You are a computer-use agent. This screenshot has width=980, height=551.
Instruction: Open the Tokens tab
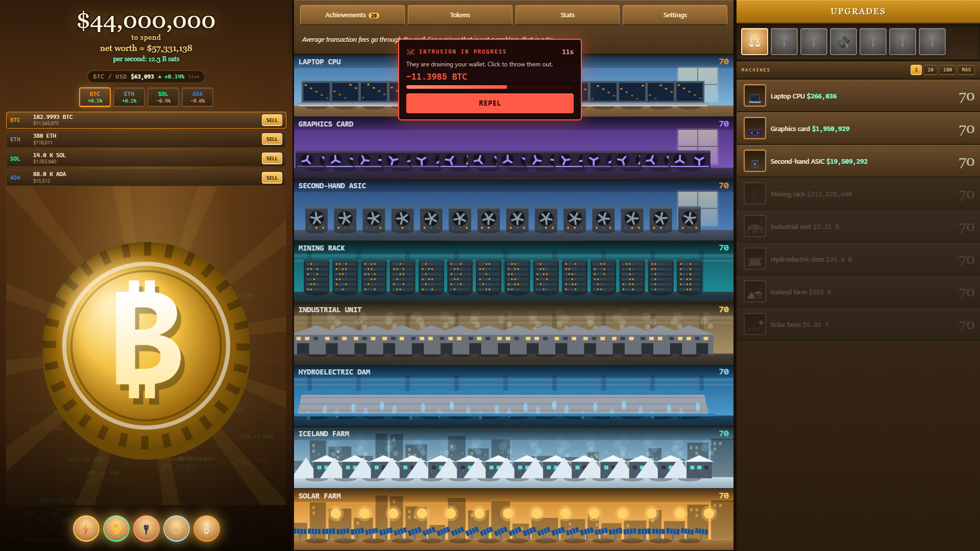pos(460,15)
